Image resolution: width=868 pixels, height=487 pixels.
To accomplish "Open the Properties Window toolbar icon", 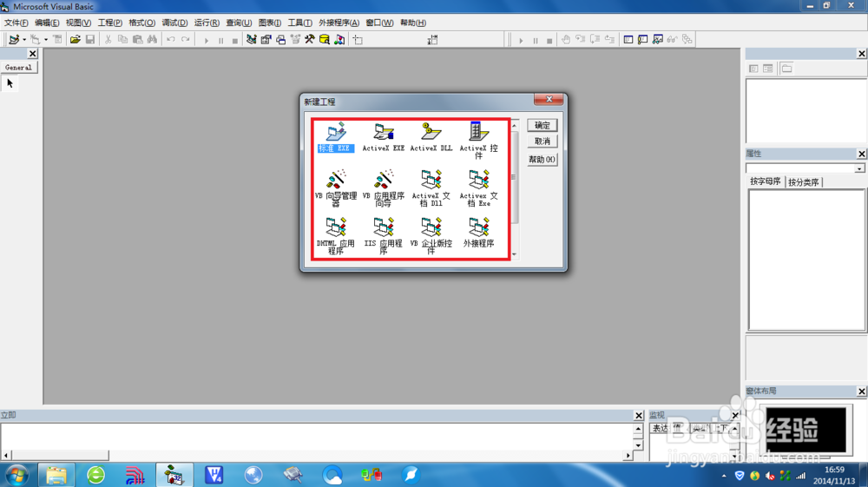I will [266, 39].
